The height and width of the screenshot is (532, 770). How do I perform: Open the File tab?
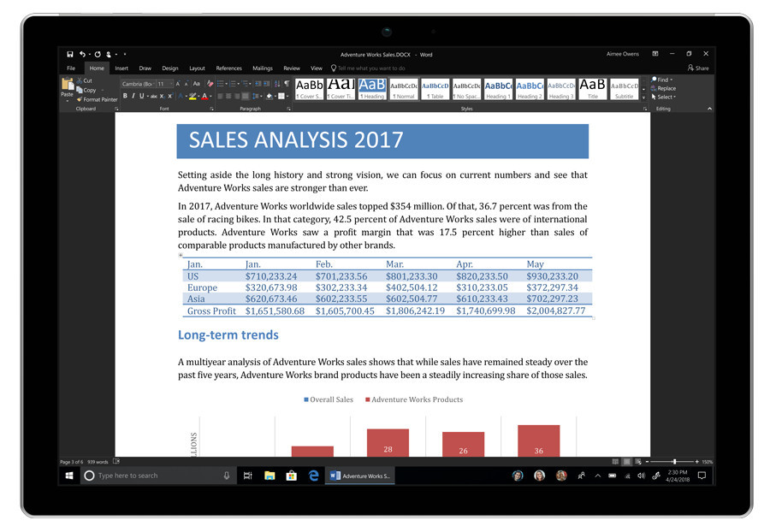71,68
